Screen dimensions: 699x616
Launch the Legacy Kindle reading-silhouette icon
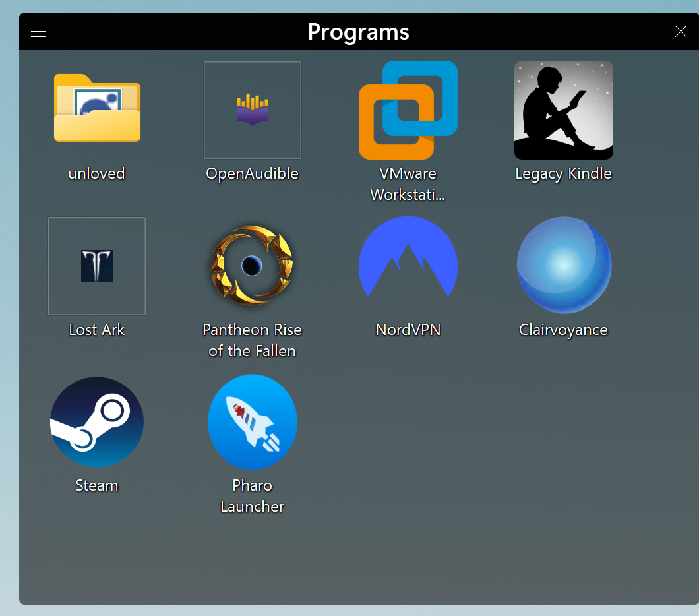564,110
